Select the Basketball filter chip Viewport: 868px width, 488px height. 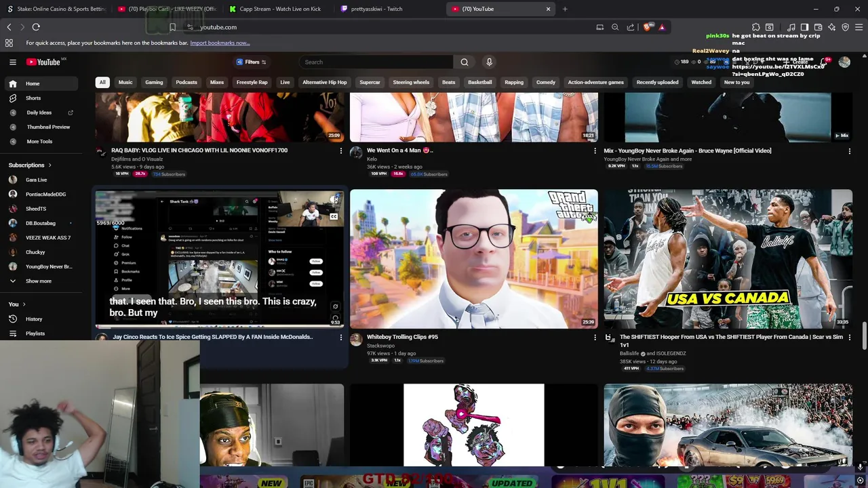479,82
